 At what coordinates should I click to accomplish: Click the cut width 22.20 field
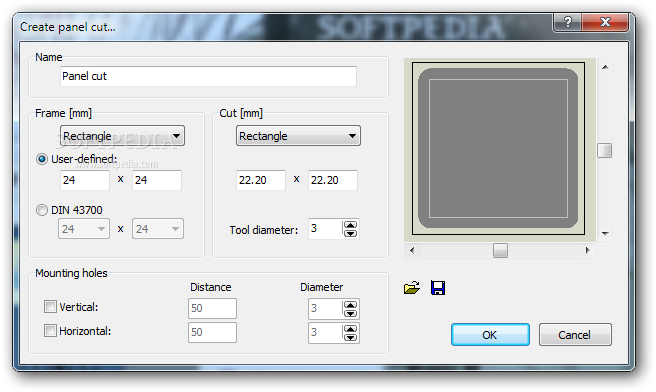pos(261,180)
